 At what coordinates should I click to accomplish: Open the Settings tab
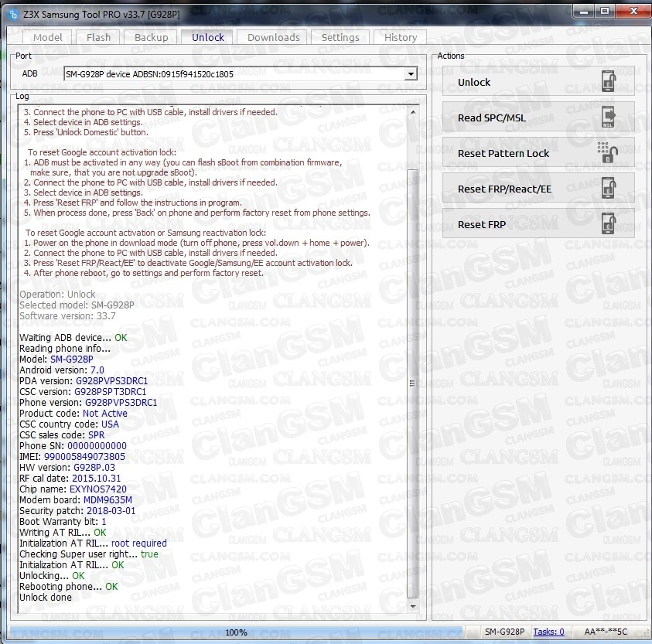click(340, 37)
